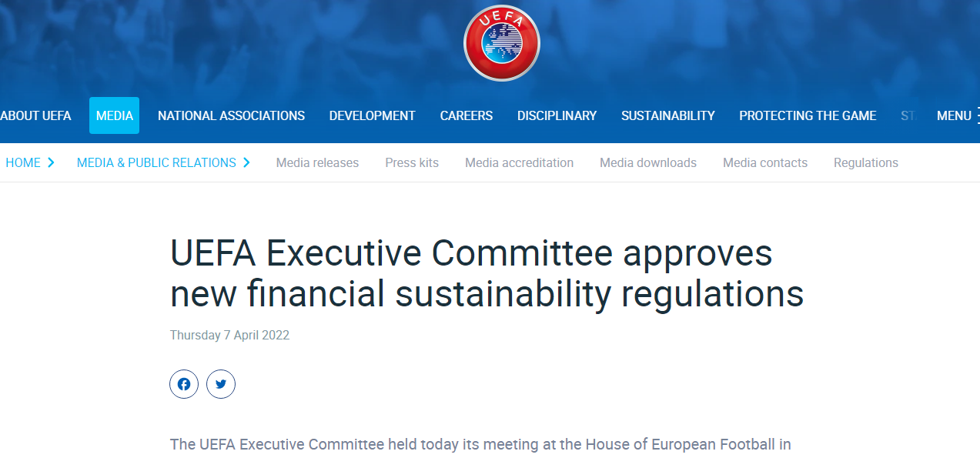Click the UEFA logo at top

[501, 43]
